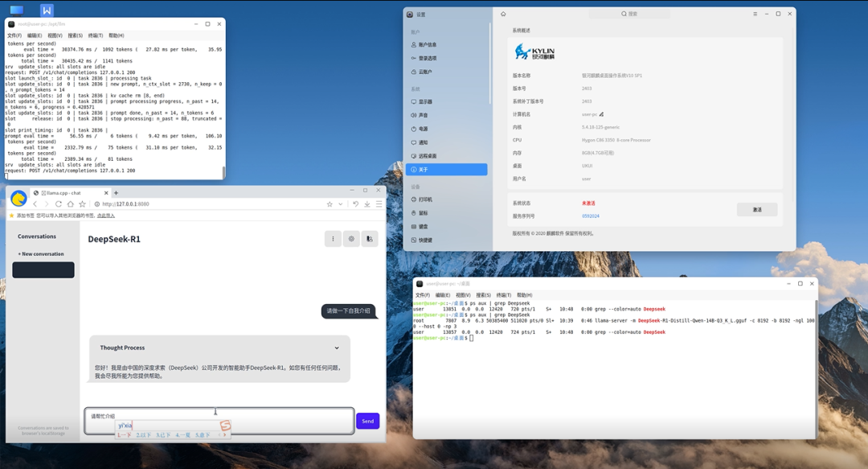Choose IME candidate 1.一下

pos(124,435)
